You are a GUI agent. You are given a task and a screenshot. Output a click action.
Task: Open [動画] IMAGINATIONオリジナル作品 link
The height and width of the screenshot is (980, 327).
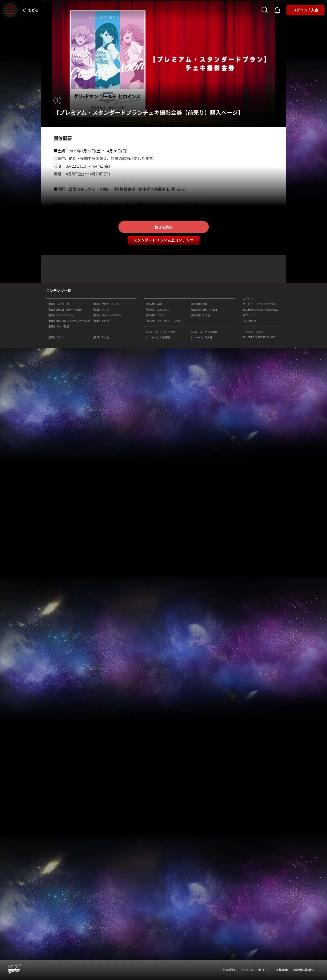coord(69,321)
